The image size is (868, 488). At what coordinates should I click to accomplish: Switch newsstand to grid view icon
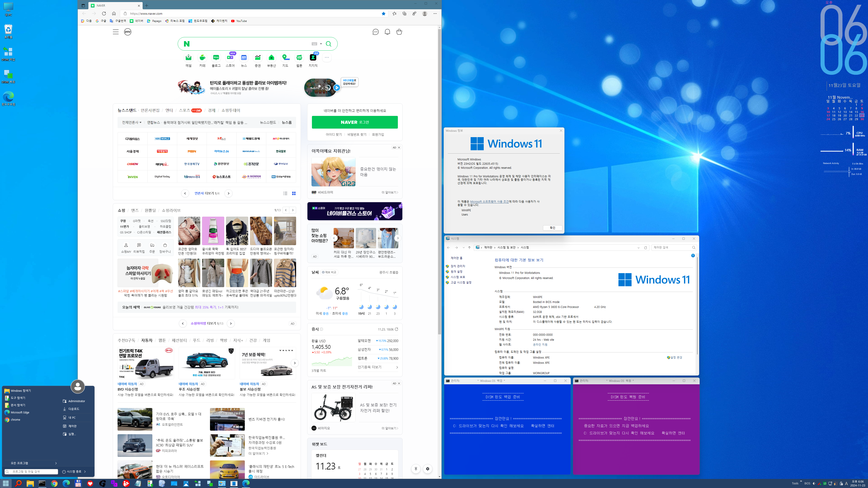(x=294, y=193)
